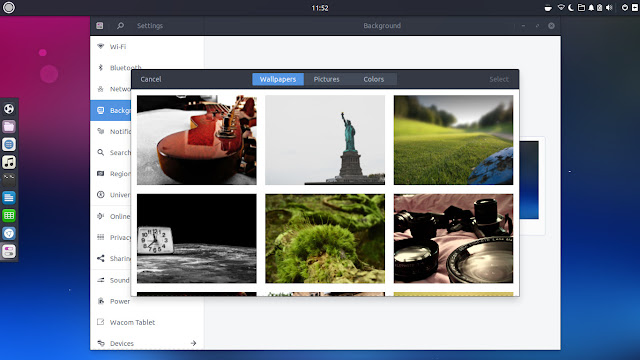Click the Sharing icon in sidebar
The height and width of the screenshot is (360, 640).
(100, 258)
